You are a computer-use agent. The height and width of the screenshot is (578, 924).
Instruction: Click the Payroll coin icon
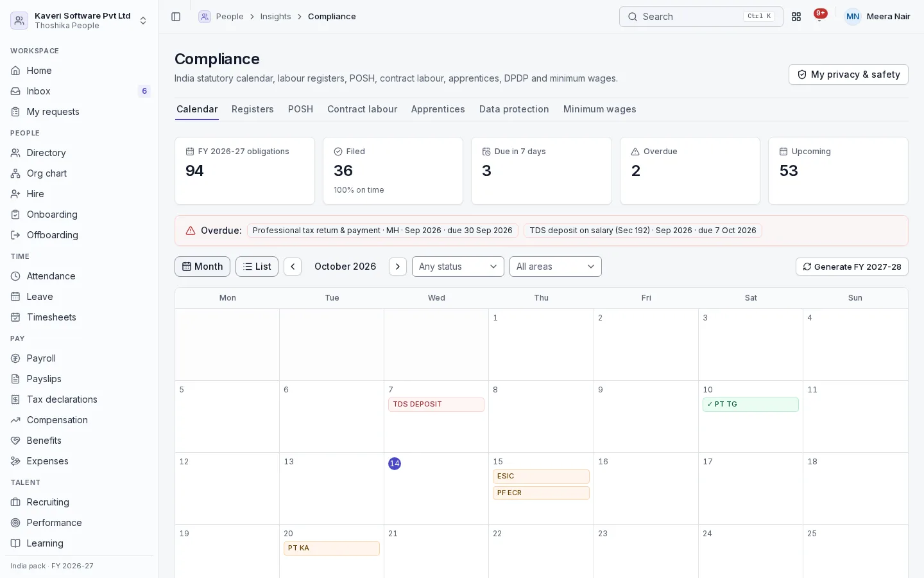tap(15, 358)
